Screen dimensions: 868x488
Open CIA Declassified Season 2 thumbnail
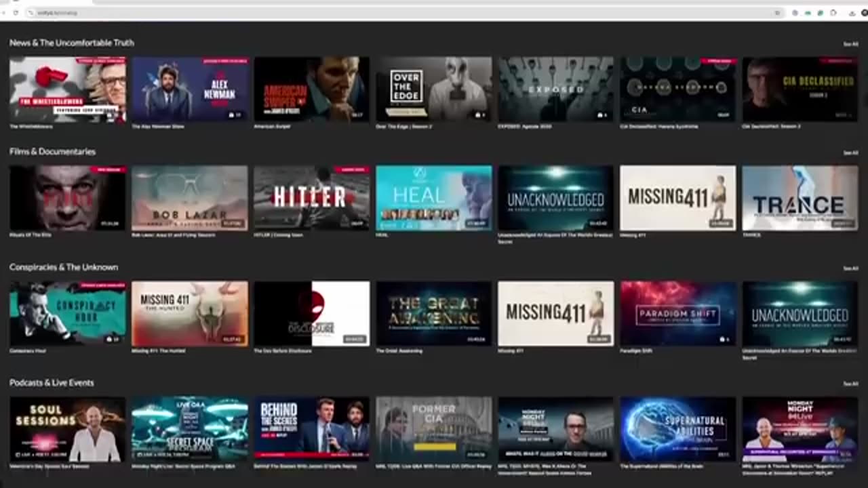tap(800, 89)
